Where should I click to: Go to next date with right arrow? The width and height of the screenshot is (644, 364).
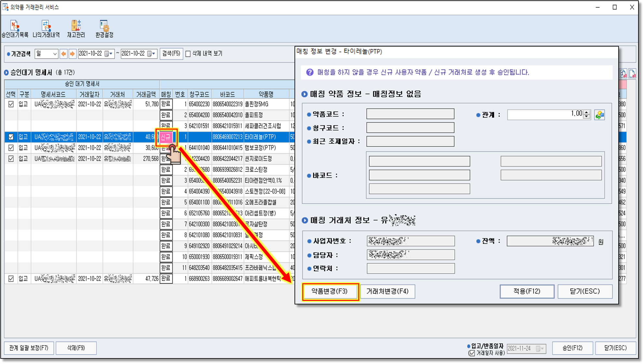click(x=72, y=54)
